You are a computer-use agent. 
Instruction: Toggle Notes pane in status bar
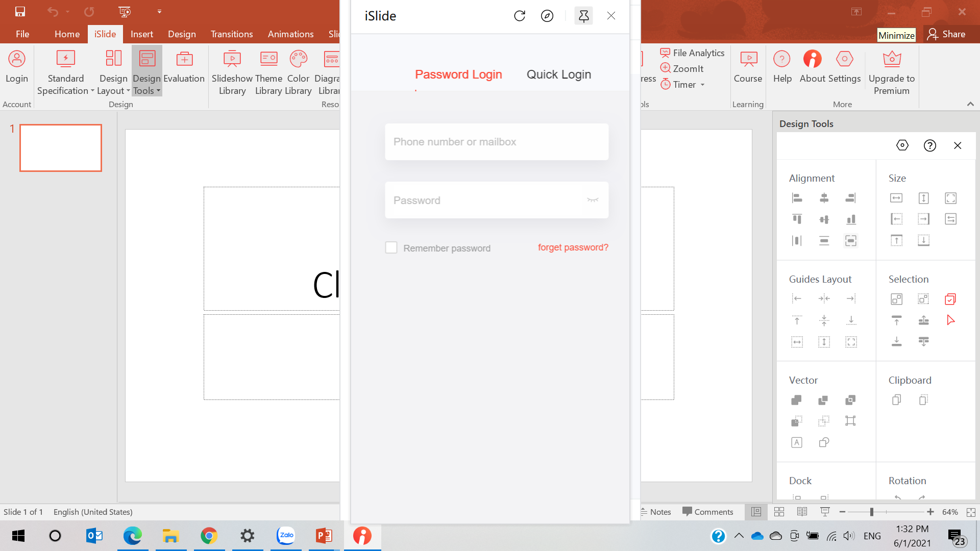pos(656,512)
